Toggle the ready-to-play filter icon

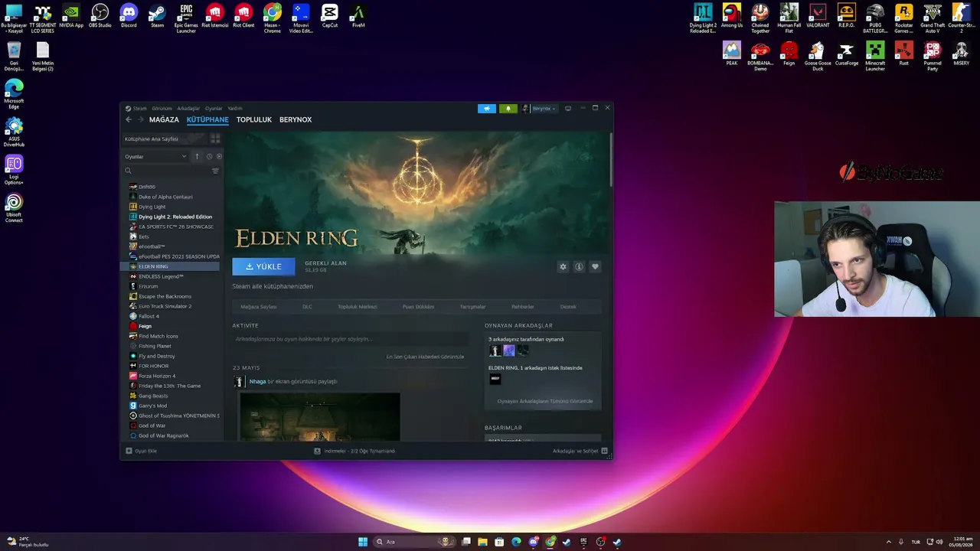(219, 156)
